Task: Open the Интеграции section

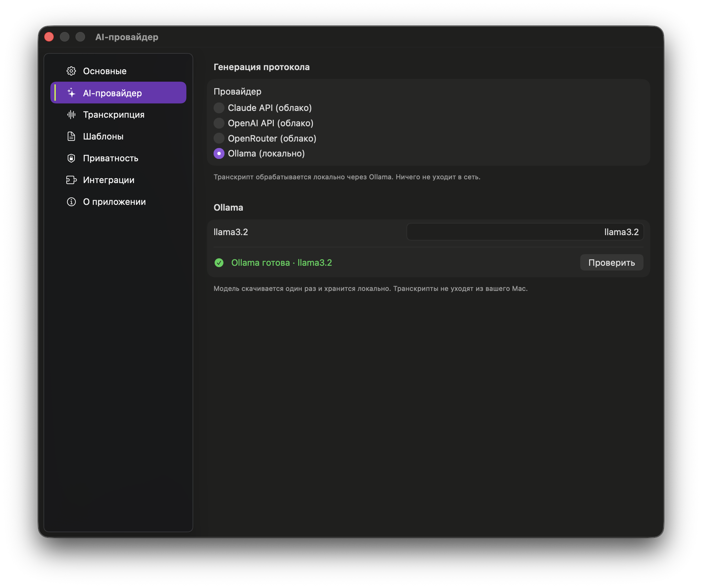Action: [x=118, y=180]
